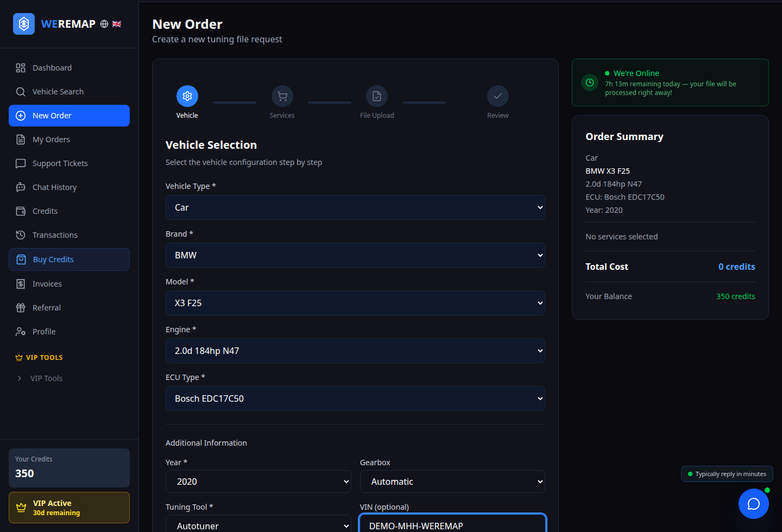This screenshot has height=532, width=782.
Task: Click the Review step checkmark icon
Action: click(498, 96)
